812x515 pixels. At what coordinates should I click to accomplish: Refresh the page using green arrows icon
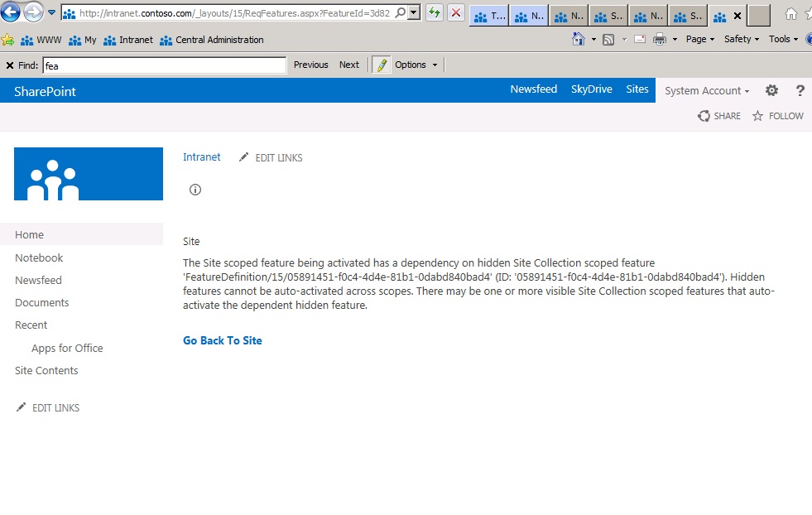pos(435,13)
